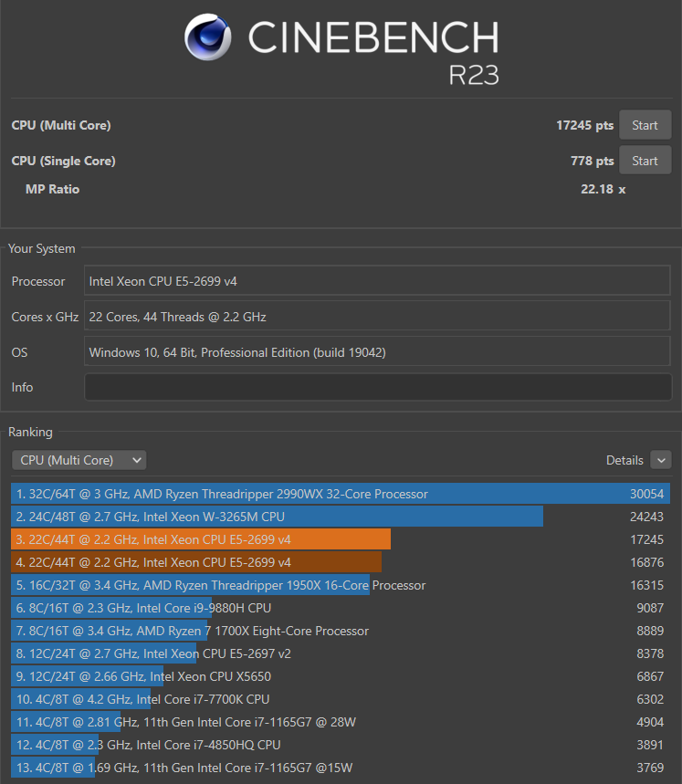Click the MP Ratio label
Screen dimensions: 682x784
pos(53,190)
